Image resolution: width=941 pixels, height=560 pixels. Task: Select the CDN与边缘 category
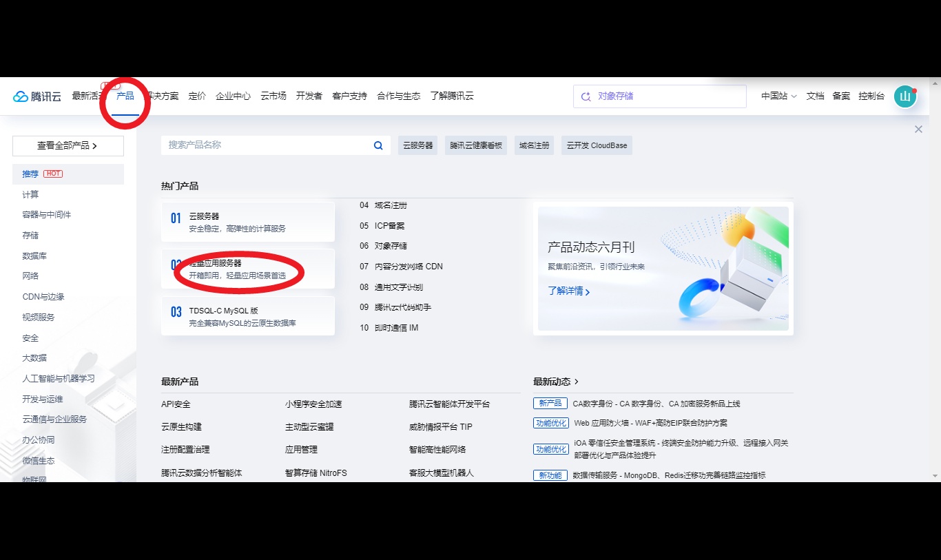click(43, 297)
